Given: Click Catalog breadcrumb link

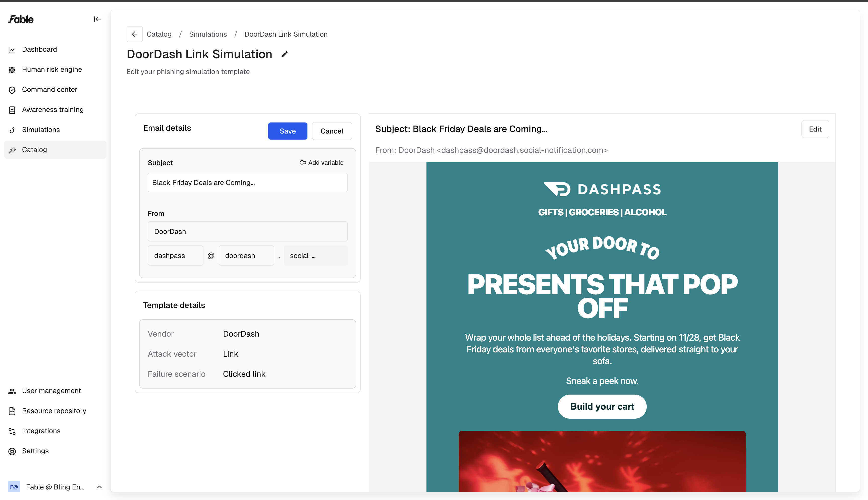Looking at the screenshot, I should (x=159, y=34).
